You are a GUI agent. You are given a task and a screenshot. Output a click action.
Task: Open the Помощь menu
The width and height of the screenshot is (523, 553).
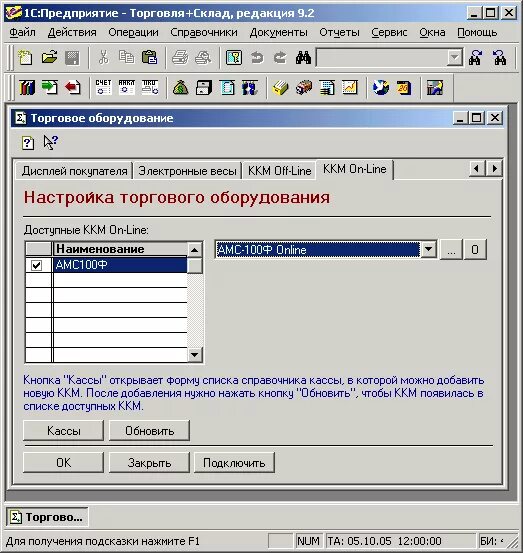(477, 32)
